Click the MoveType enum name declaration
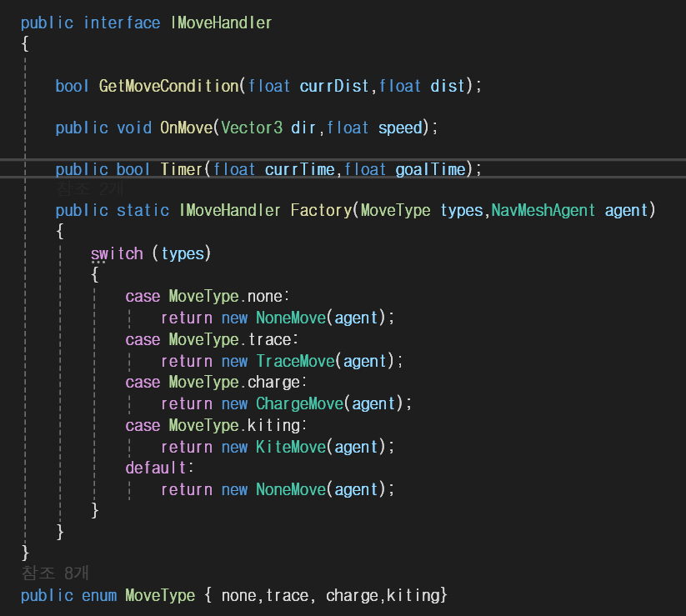Image resolution: width=686 pixels, height=616 pixels. click(160, 595)
